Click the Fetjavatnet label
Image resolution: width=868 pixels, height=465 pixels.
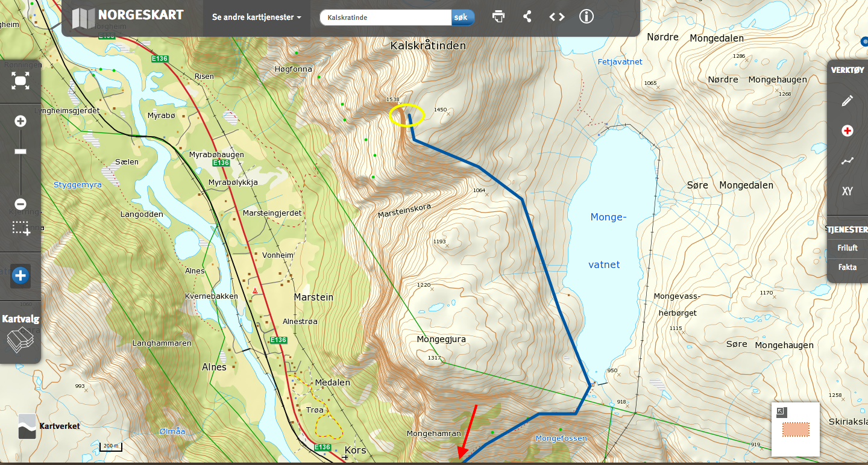coord(620,61)
